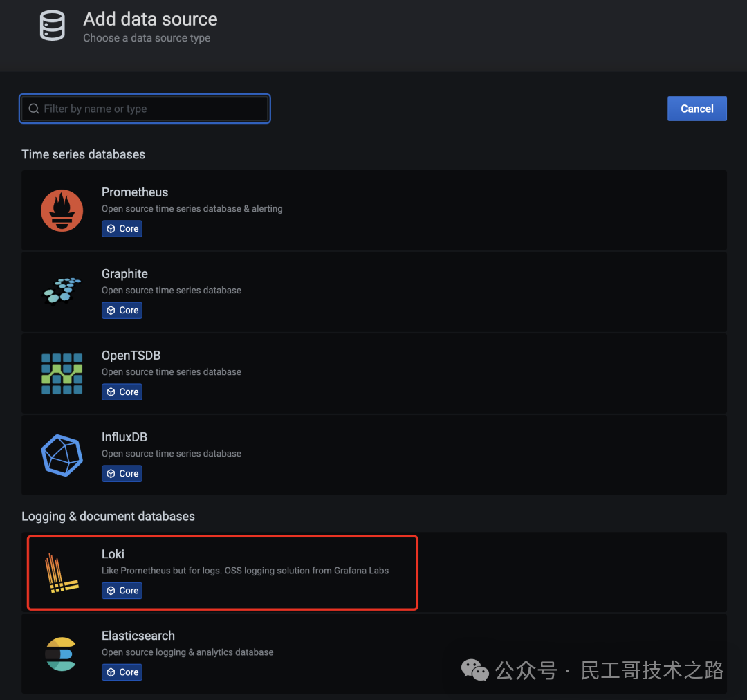Viewport: 747px width, 700px height.
Task: Click the database icon beside Add data source
Action: click(53, 26)
